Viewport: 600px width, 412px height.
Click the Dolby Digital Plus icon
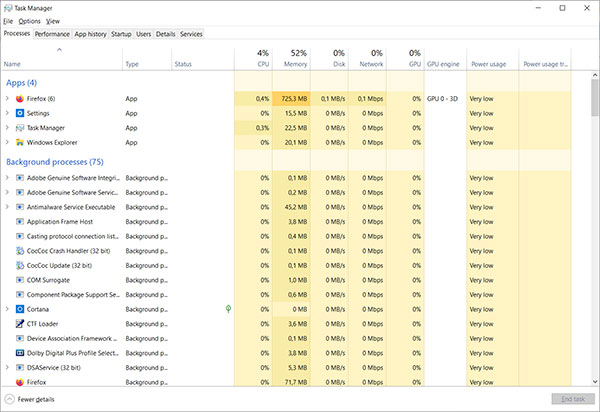[x=20, y=353]
